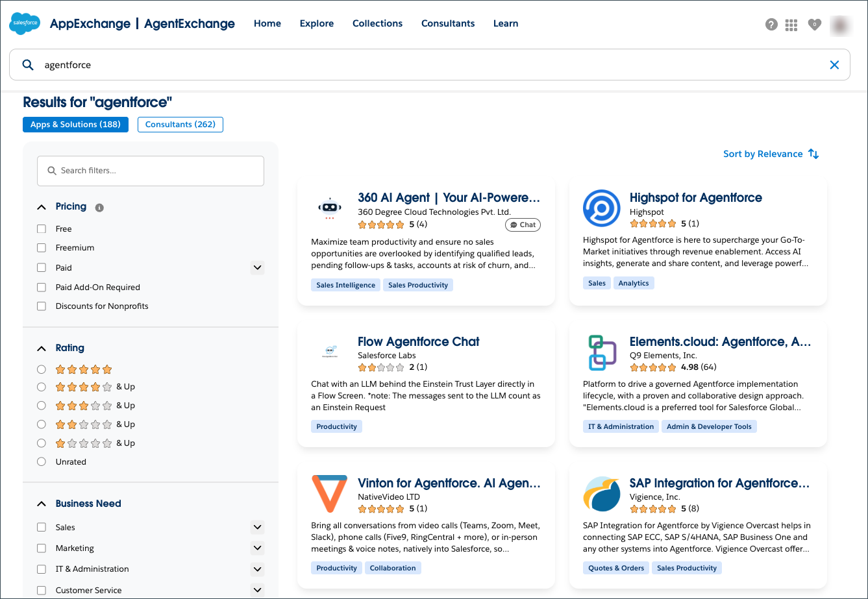Open the app launcher grid icon
868x599 pixels.
[x=791, y=25]
